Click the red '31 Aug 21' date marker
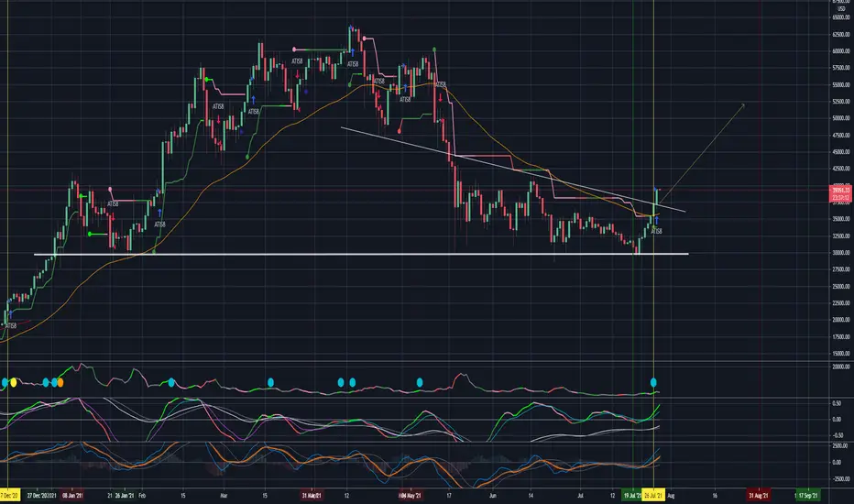854x504 pixels. 758,495
